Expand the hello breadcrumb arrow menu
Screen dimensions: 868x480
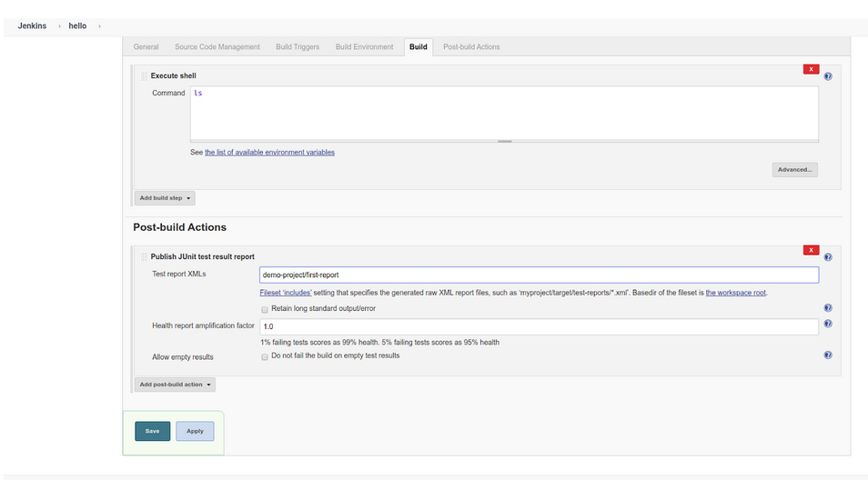pos(99,26)
